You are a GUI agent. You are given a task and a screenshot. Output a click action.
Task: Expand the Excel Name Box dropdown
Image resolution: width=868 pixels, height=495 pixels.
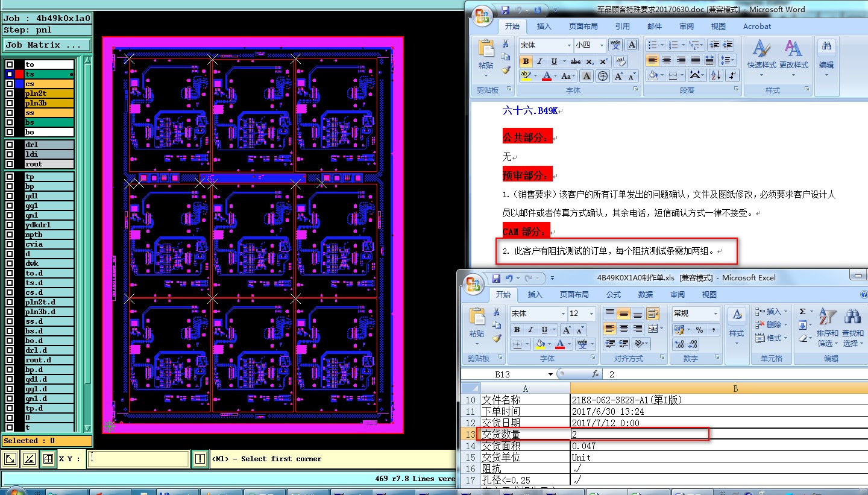pyautogui.click(x=550, y=374)
